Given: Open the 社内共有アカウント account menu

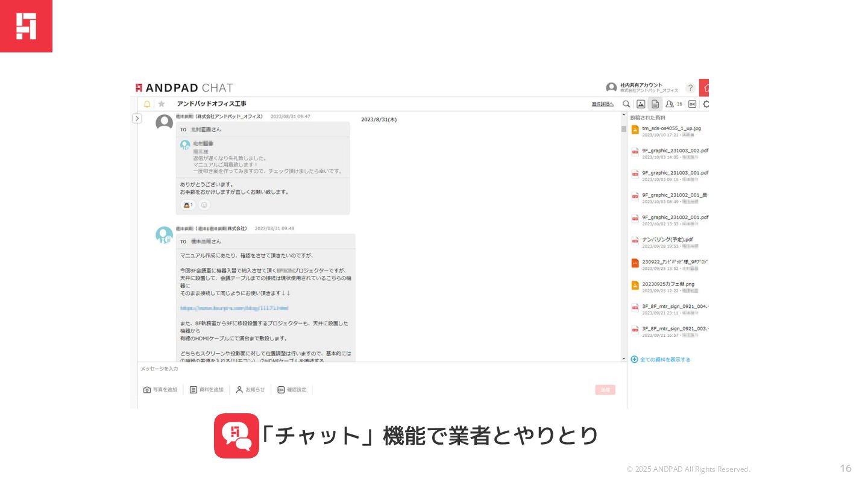Looking at the screenshot, I should pyautogui.click(x=642, y=87).
